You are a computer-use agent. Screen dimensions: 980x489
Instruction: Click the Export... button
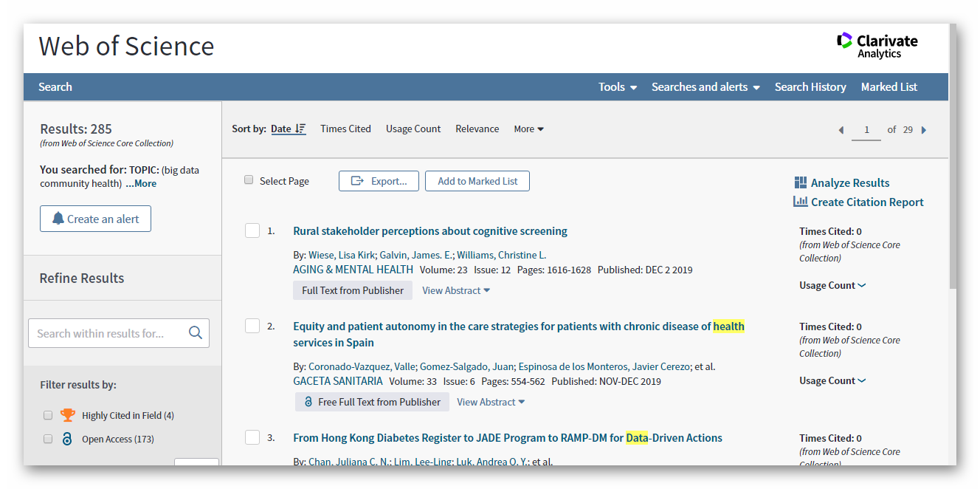tap(379, 181)
